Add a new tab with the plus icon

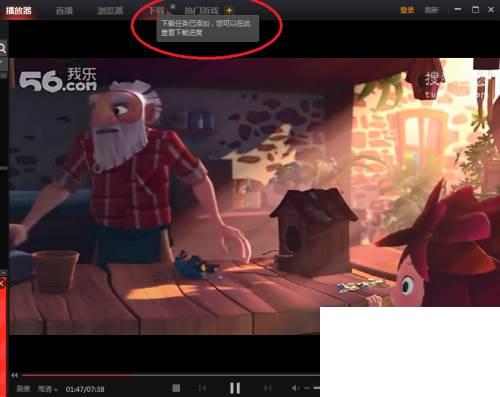229,11
